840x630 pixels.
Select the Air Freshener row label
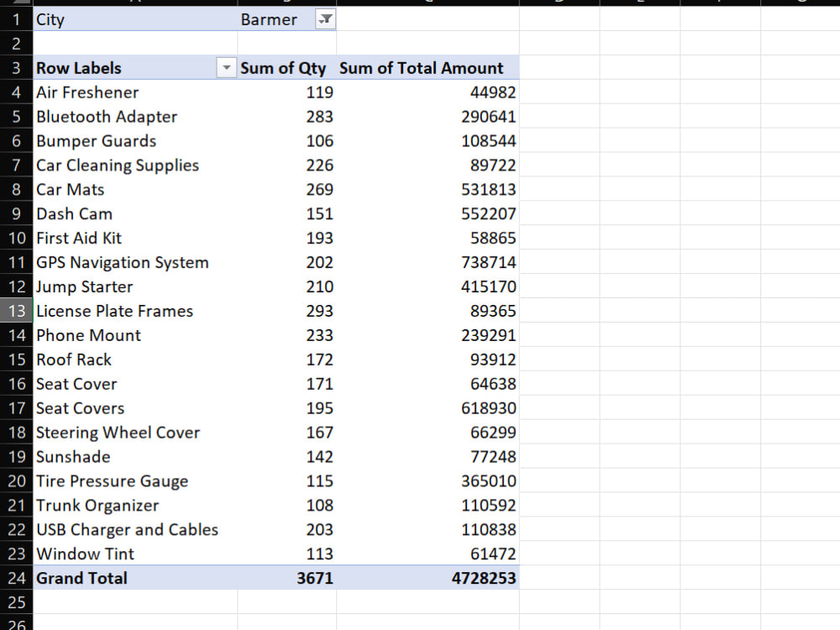coord(135,92)
